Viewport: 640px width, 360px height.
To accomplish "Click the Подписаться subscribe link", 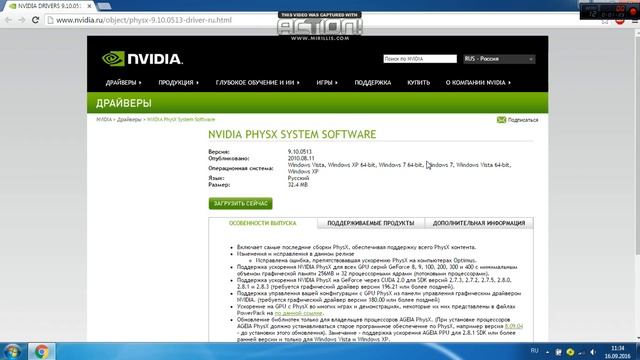I will click(x=523, y=120).
